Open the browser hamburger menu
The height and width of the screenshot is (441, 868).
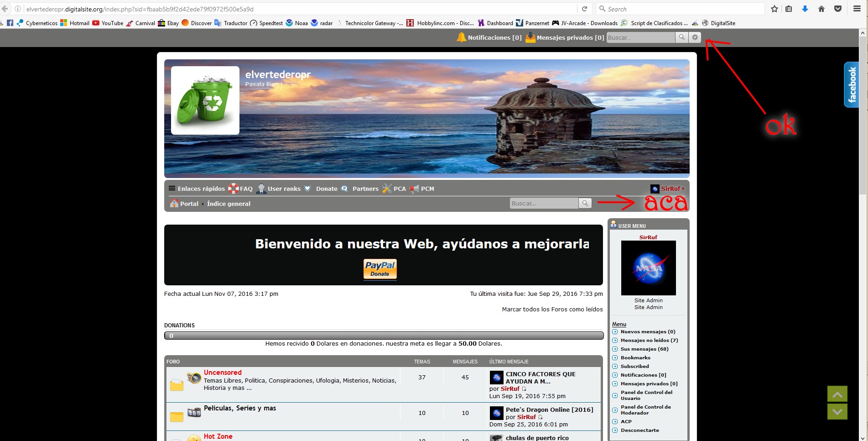coord(857,9)
